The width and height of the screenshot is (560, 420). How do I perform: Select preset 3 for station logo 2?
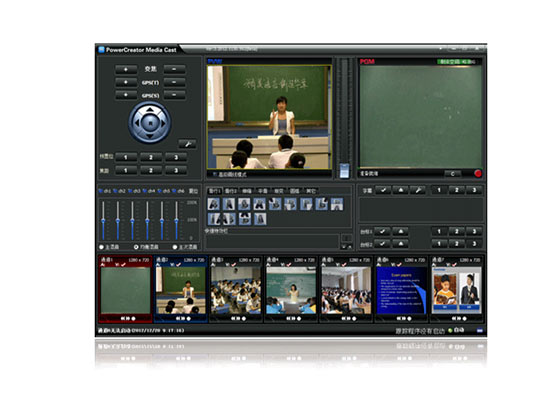tap(474, 244)
